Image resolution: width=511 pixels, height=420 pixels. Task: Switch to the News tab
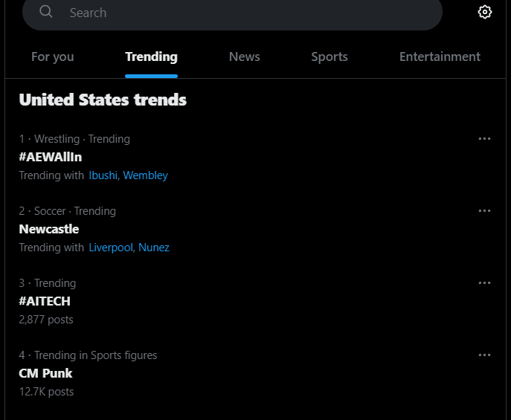click(x=245, y=57)
